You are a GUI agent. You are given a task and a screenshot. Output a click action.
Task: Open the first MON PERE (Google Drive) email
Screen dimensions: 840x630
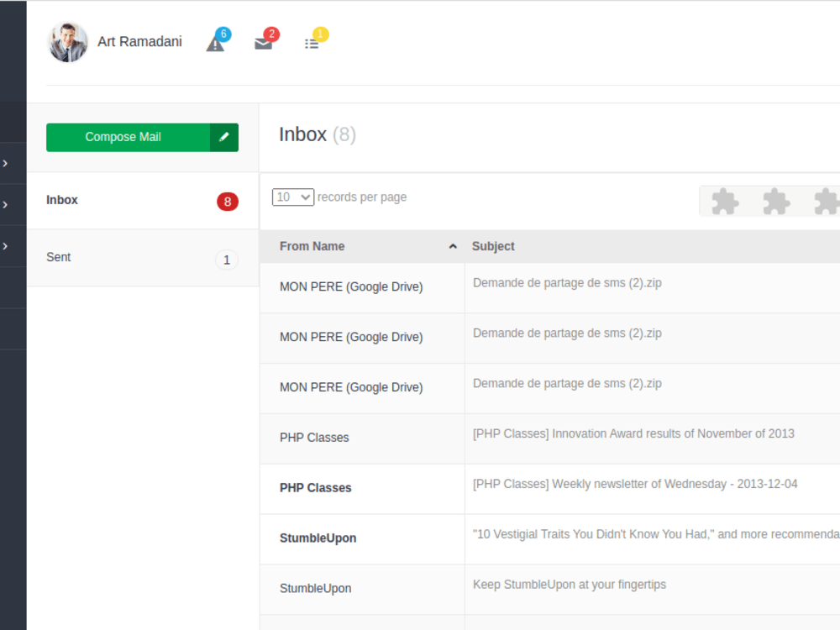[351, 287]
